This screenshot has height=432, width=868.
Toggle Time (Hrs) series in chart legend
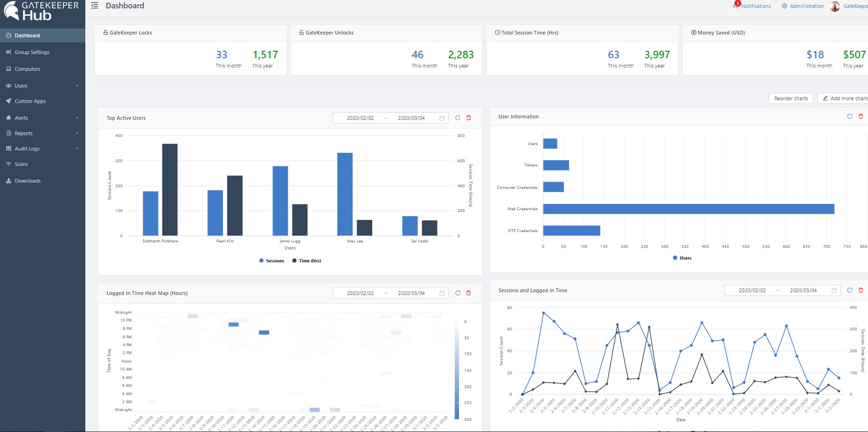[x=306, y=261]
